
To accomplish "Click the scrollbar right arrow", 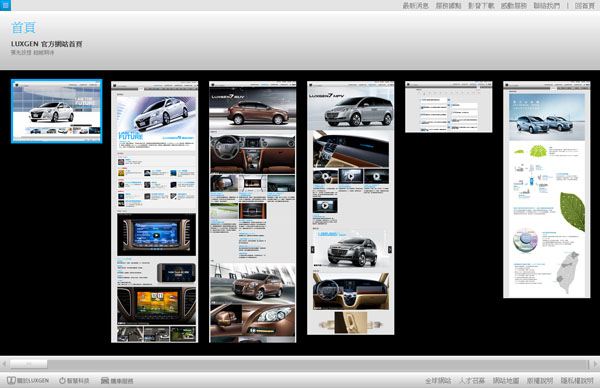I will (595, 364).
